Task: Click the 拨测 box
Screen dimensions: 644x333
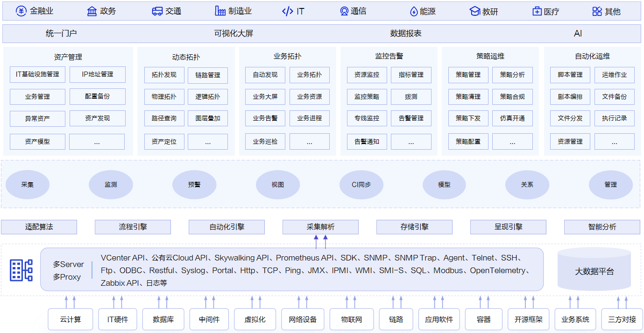Action: [411, 97]
